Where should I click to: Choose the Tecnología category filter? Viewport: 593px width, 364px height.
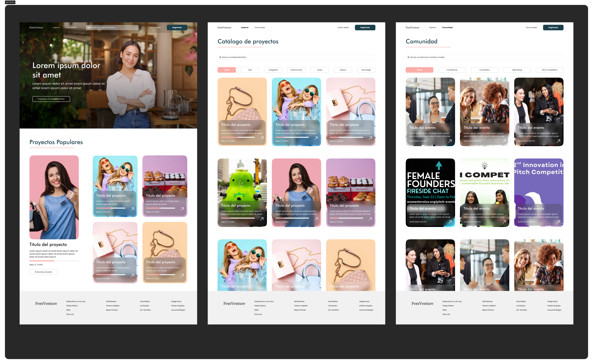coord(366,70)
